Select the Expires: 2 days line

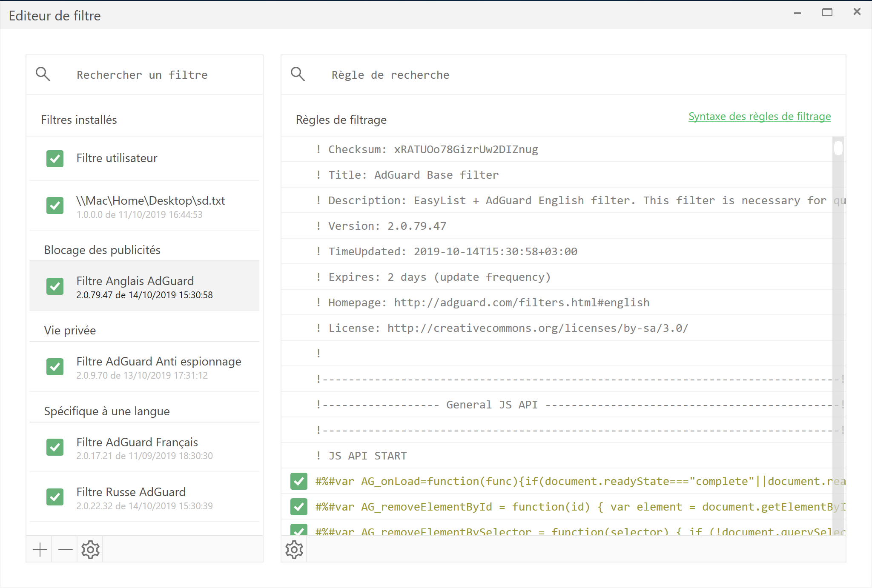point(557,277)
